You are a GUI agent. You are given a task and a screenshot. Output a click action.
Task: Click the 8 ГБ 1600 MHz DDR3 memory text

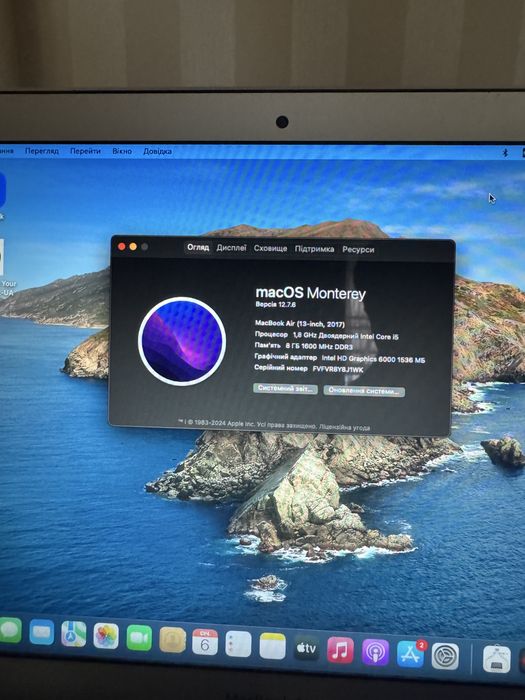point(319,346)
